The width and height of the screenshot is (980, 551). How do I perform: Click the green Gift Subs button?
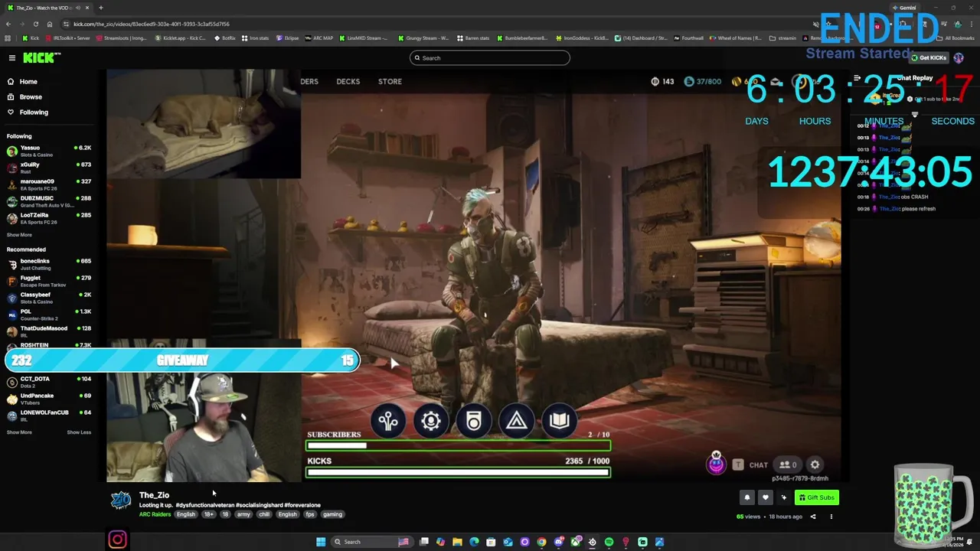point(816,497)
